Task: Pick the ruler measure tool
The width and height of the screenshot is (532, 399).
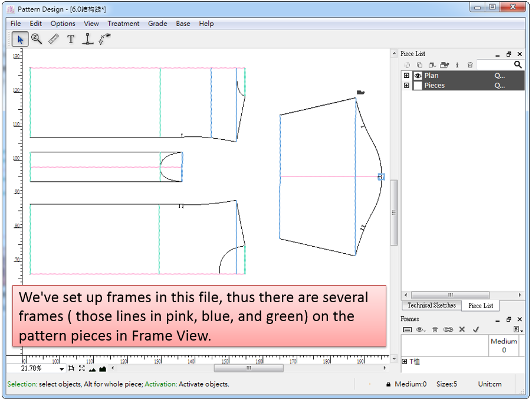Action: pos(54,40)
